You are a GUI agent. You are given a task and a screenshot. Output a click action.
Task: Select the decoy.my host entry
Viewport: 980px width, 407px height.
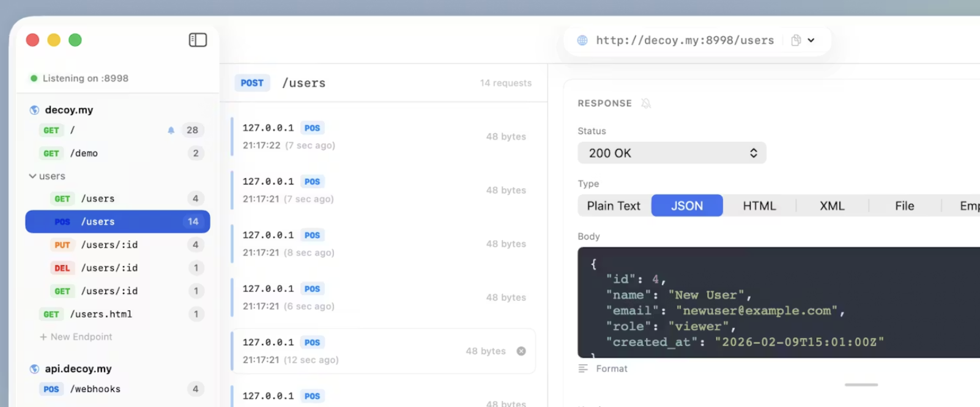point(69,110)
